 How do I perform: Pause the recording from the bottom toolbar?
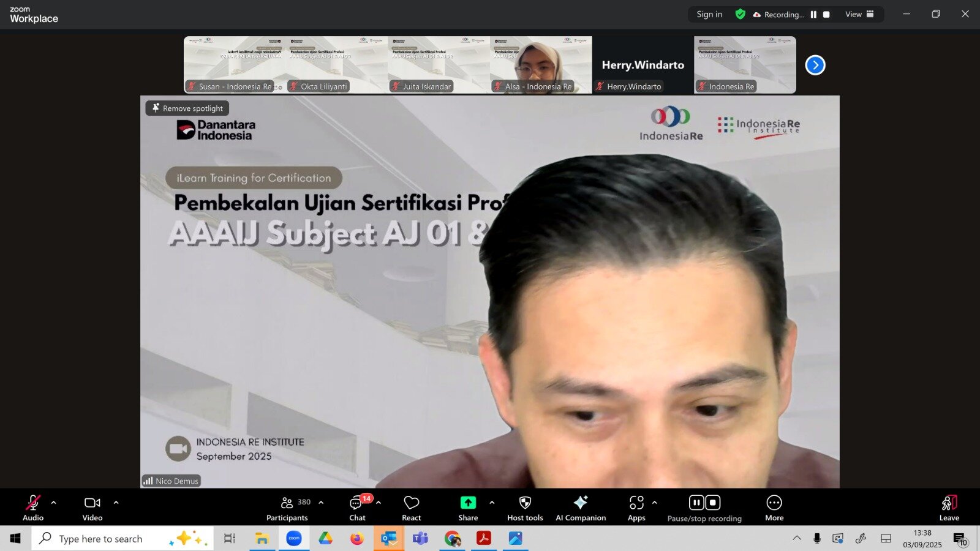pos(696,503)
